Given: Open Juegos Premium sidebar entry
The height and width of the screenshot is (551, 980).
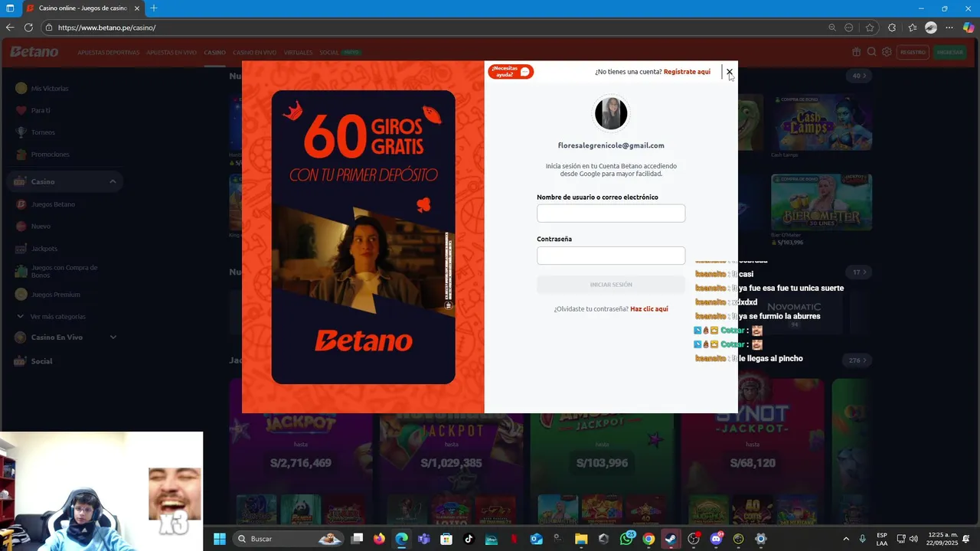Looking at the screenshot, I should [x=55, y=295].
